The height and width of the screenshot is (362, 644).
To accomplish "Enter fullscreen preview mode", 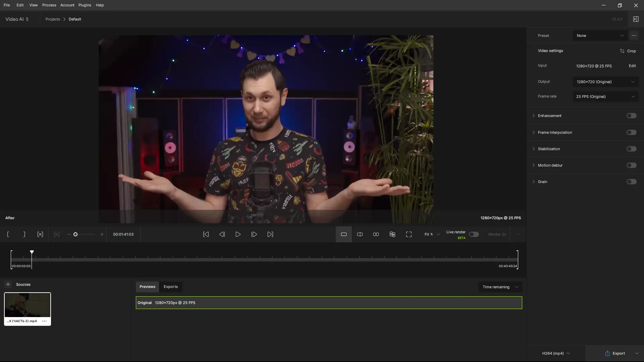I will tap(409, 234).
